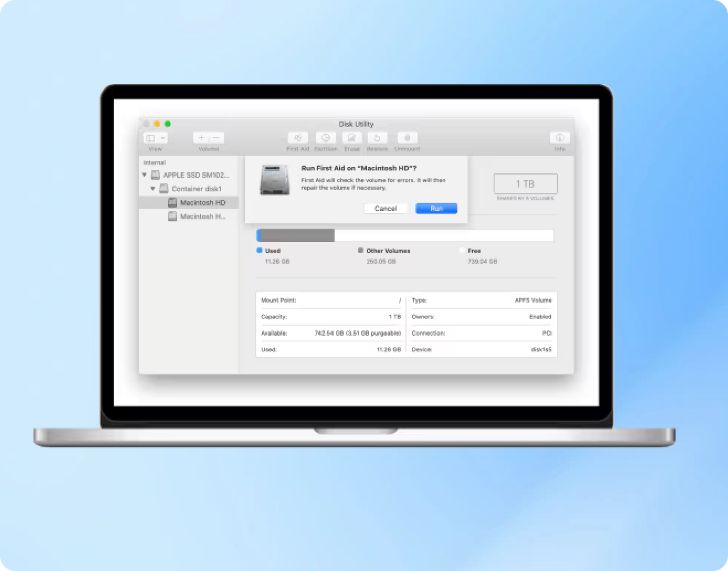728x571 pixels.
Task: Click the disk1s5 device value
Action: [541, 350]
